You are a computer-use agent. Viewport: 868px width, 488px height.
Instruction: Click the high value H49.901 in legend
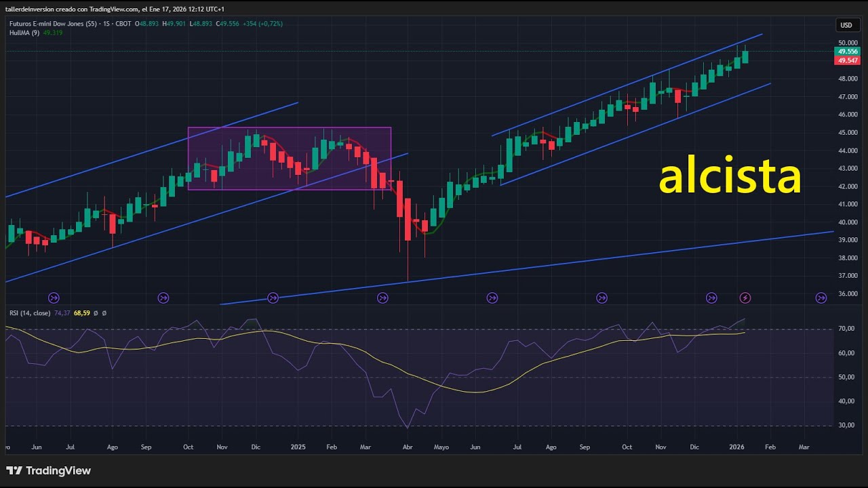pyautogui.click(x=174, y=24)
